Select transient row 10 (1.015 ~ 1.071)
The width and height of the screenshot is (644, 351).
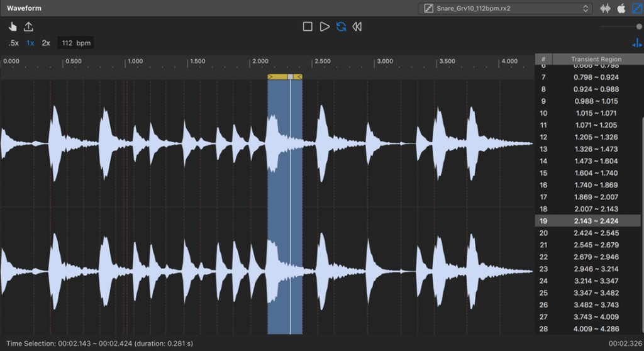point(588,113)
